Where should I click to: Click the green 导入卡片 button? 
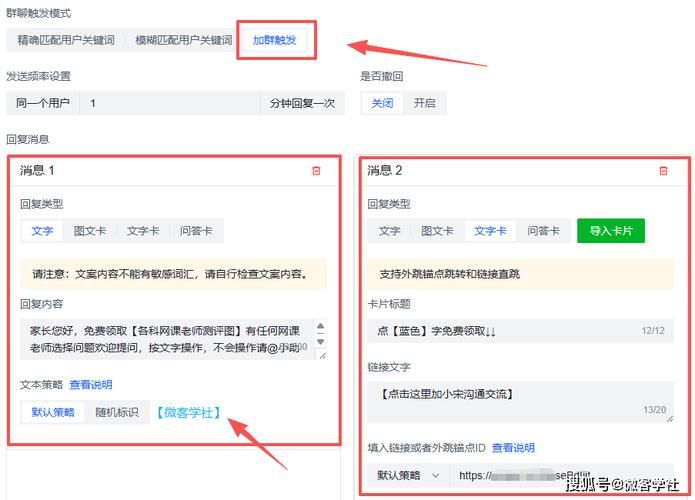[611, 230]
